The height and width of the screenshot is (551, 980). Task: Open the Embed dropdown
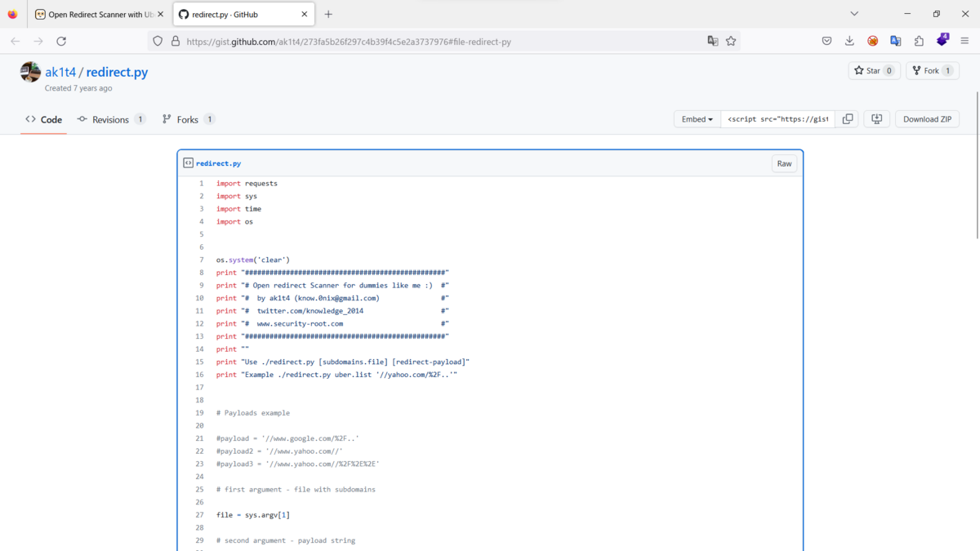click(697, 118)
